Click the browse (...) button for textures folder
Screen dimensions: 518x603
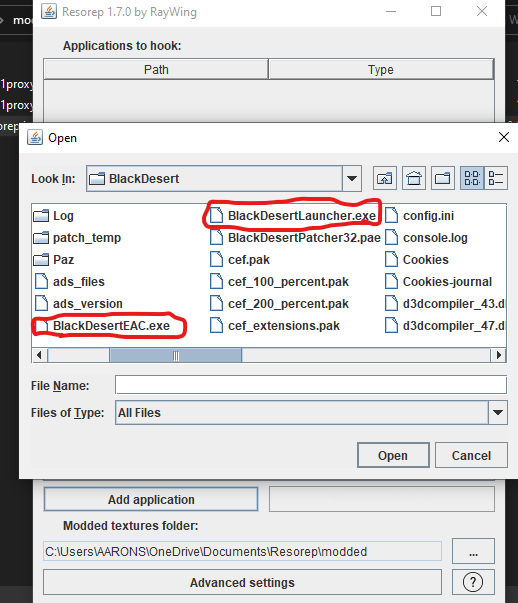click(x=473, y=551)
